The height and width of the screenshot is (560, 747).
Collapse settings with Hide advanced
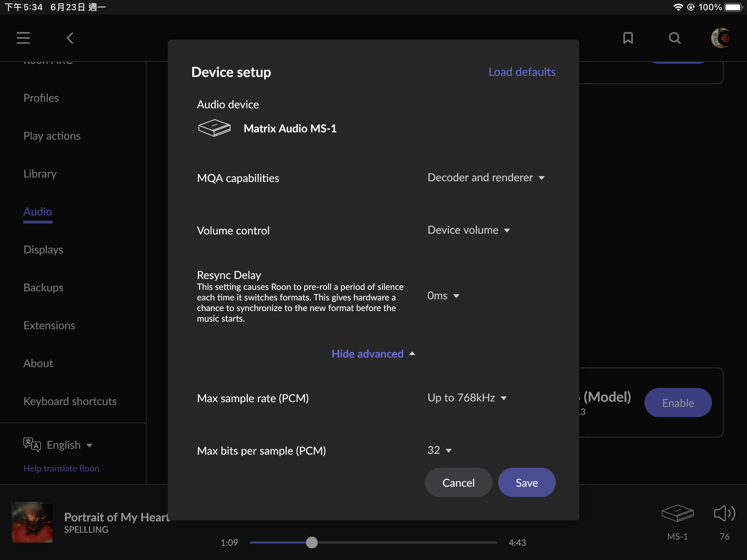pos(373,354)
